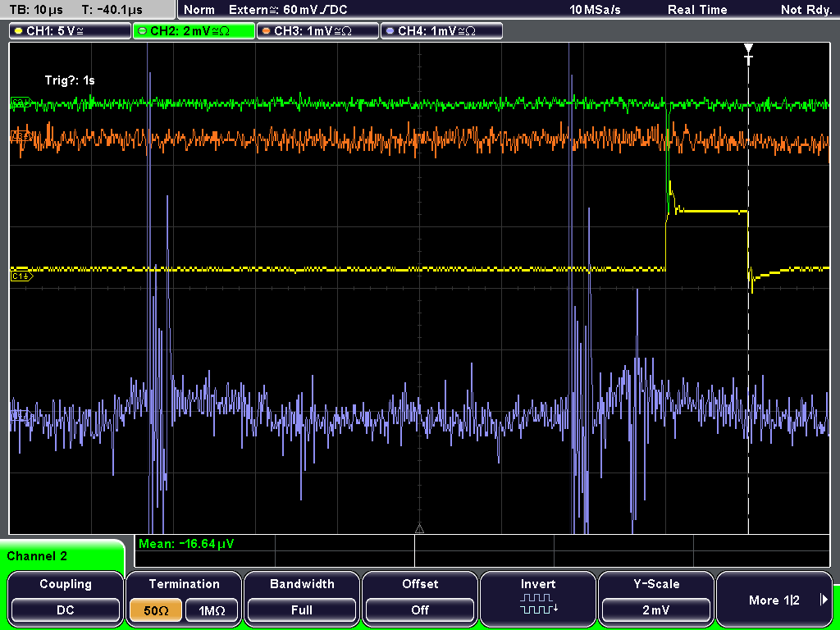Set termination to 50Ω
Image resolution: width=840 pixels, height=630 pixels.
[155, 610]
